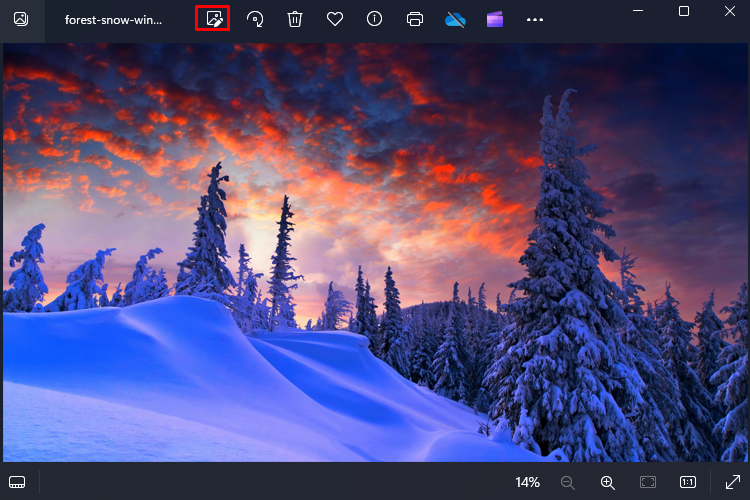
Task: Show file info with the info icon
Action: 375,19
